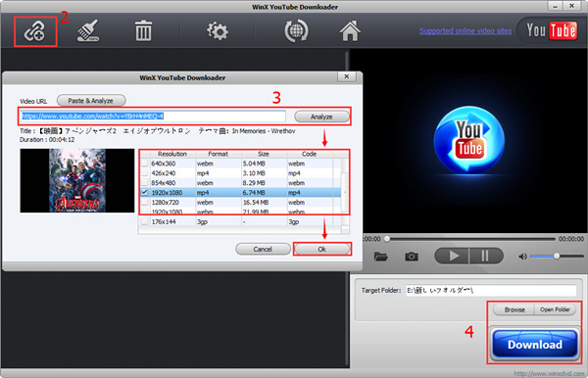588x378 pixels.
Task: Click the speaker volume icon
Action: 522,257
